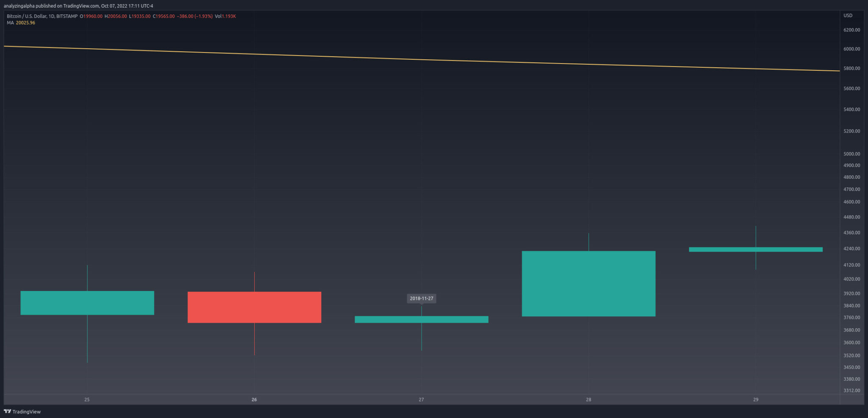Click the MA 20025.96 indicator label
Image resolution: width=868 pixels, height=418 pixels.
click(x=21, y=23)
